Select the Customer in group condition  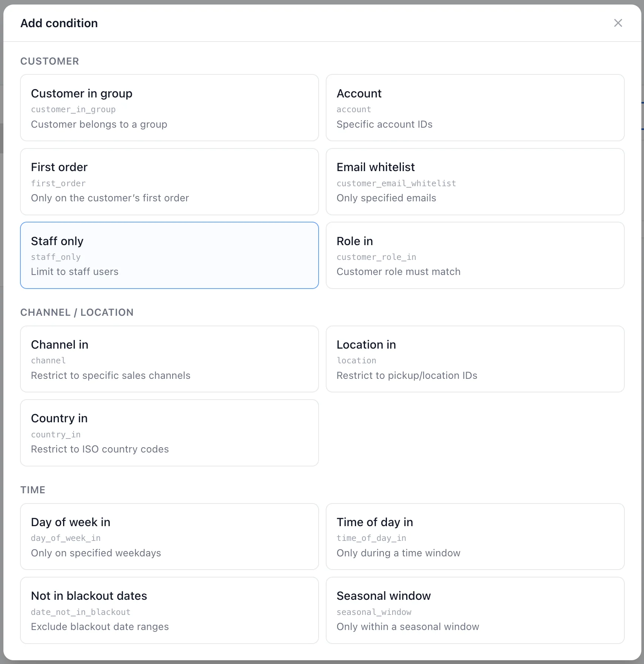tap(169, 108)
